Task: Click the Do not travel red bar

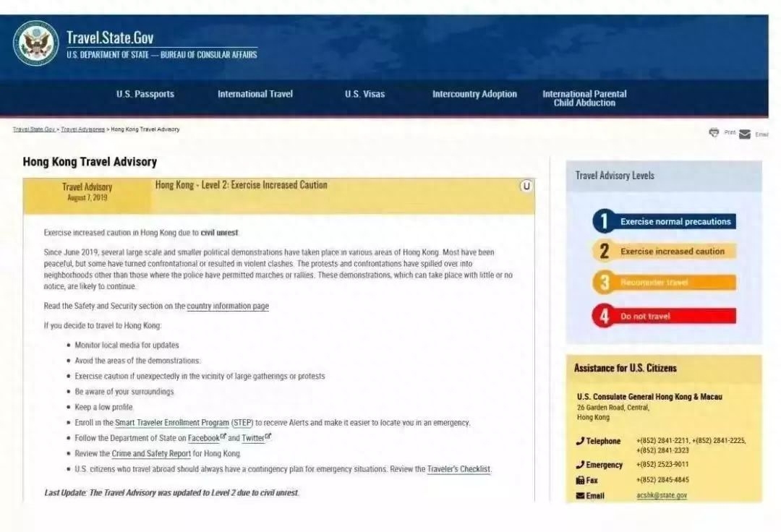Action: click(x=676, y=317)
